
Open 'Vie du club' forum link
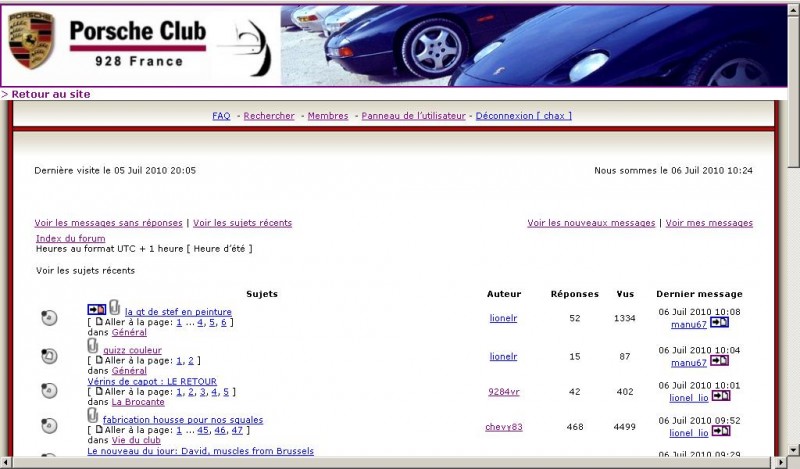click(x=136, y=440)
